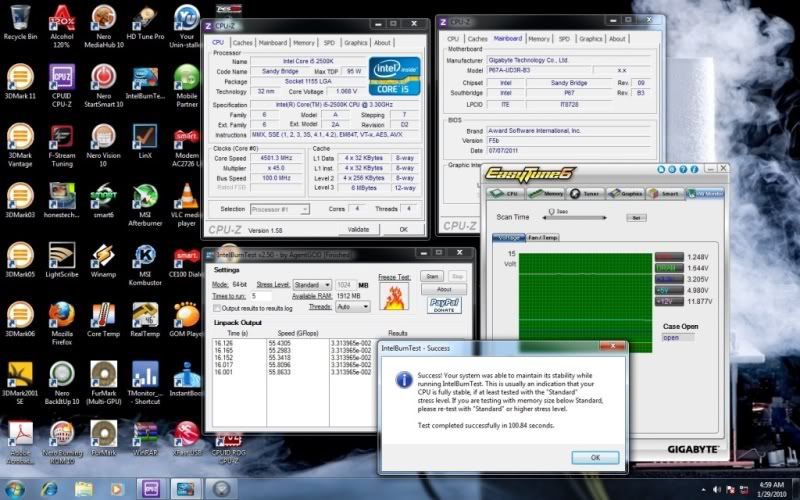Launch Winamp desktop shortcut

tap(104, 260)
